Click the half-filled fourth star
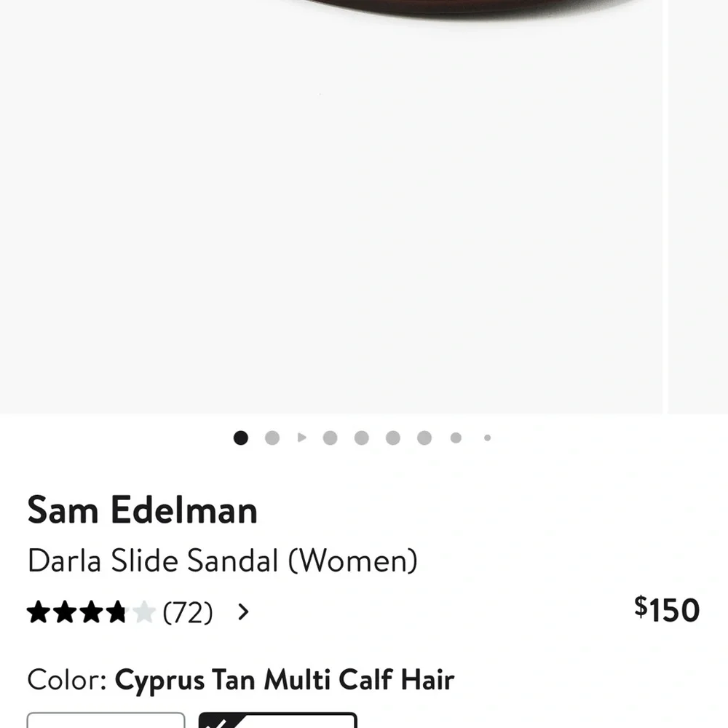This screenshot has height=728, width=728. (x=116, y=612)
